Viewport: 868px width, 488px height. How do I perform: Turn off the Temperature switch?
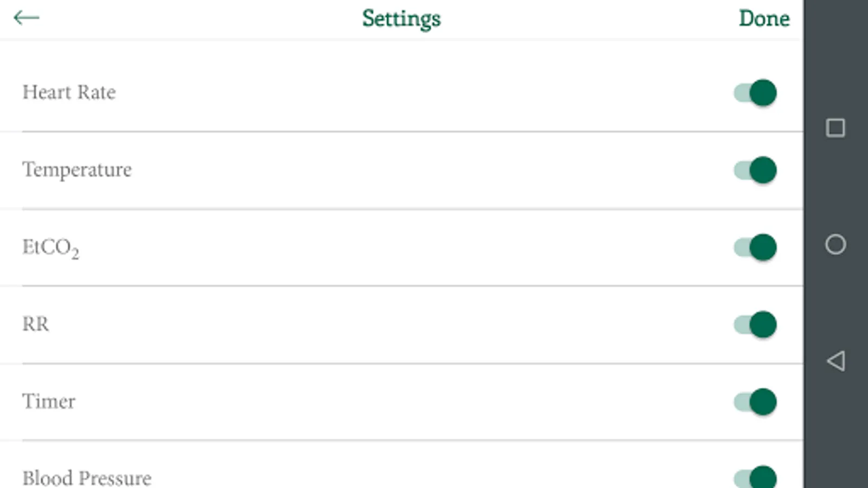pos(755,170)
